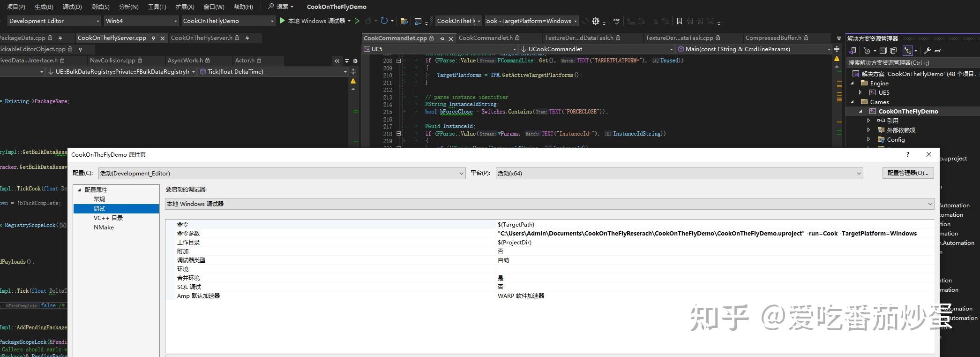Viewport: 980px width, 357px height.
Task: Toggle pin on CookOnTheFlyServer.cpp tab
Action: click(153, 38)
